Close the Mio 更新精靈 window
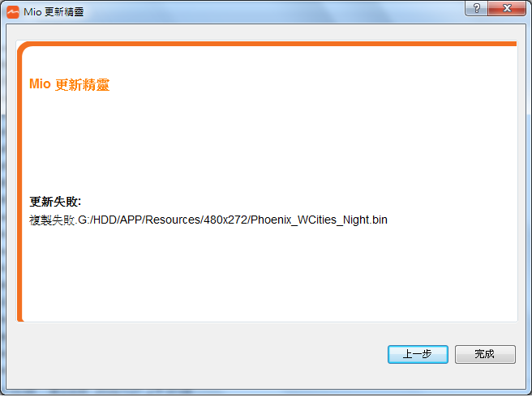This screenshot has height=397, width=532. (507, 8)
